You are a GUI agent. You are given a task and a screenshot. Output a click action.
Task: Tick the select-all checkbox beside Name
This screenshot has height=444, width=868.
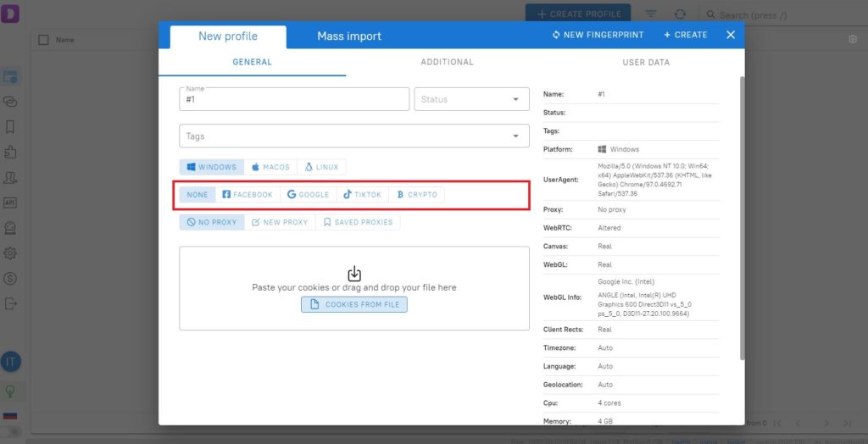(x=43, y=40)
